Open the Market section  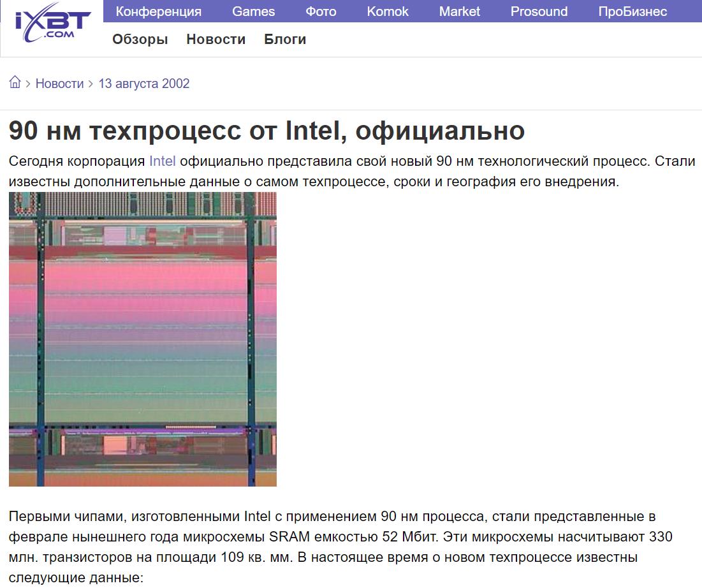point(459,11)
